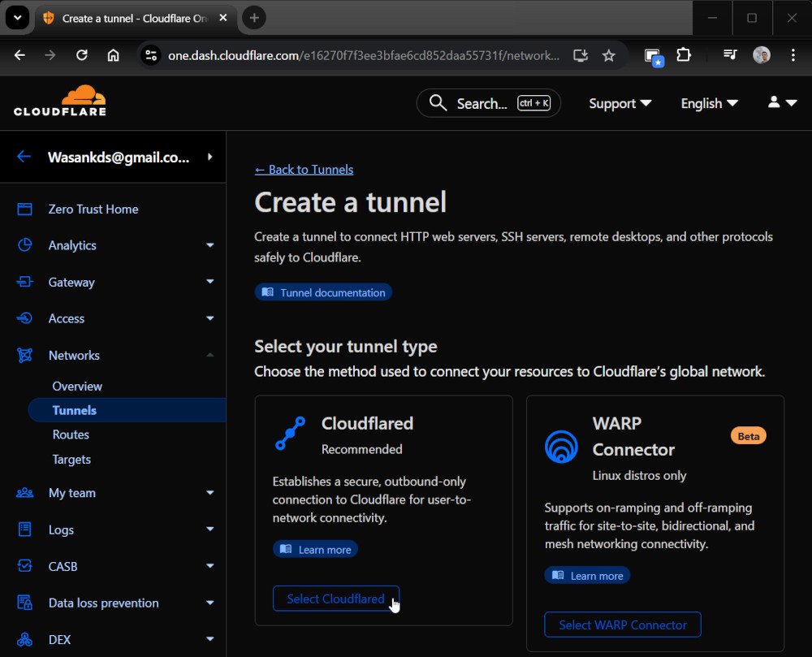This screenshot has width=812, height=657.
Task: Bookmark this page with the star icon
Action: (608, 55)
